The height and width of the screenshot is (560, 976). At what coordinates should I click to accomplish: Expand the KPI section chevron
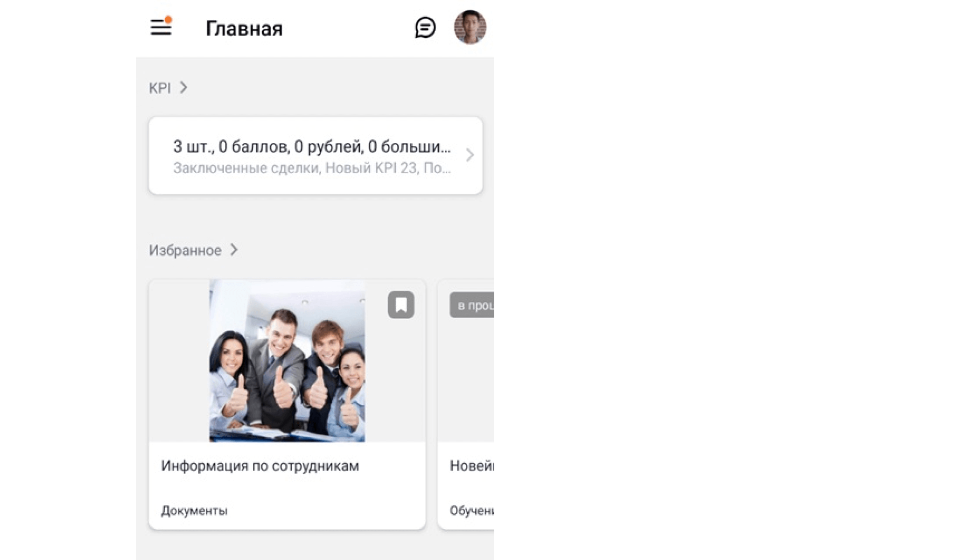coord(184,87)
